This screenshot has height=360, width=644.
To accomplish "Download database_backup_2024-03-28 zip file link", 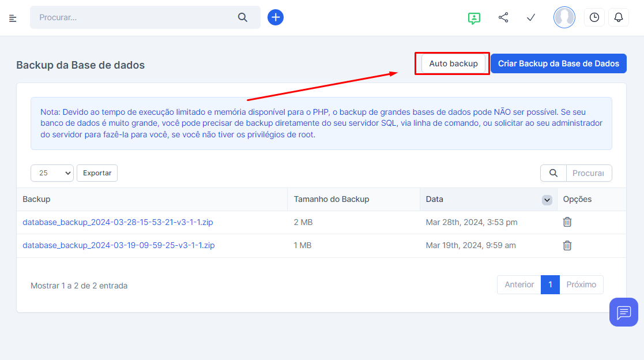I will point(118,222).
